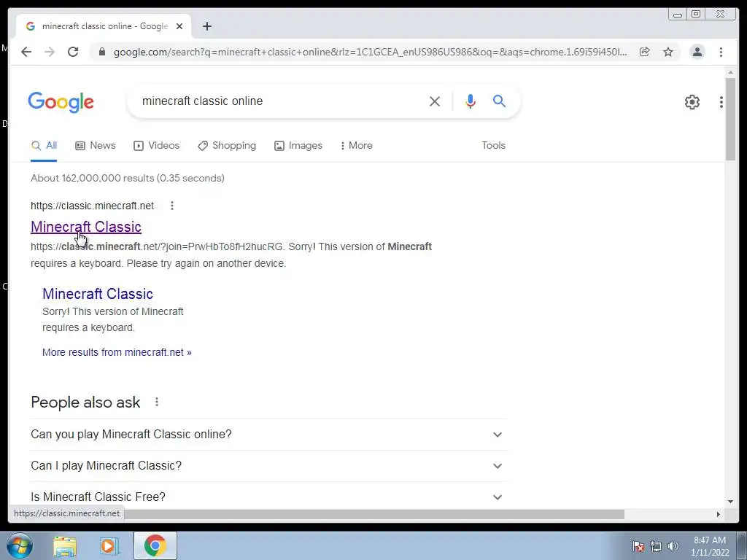Click the https://classic.minecraft.net result URL text
This screenshot has height=560, width=747.
[92, 206]
